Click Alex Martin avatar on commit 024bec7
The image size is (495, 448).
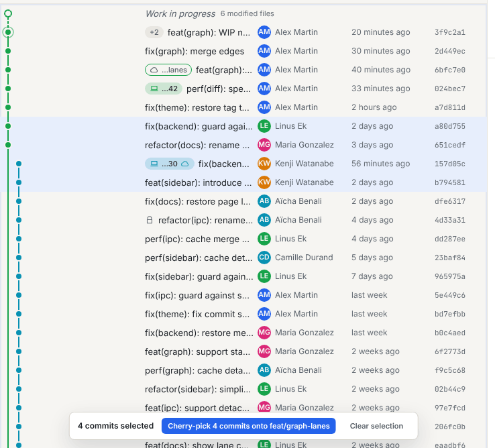point(264,89)
